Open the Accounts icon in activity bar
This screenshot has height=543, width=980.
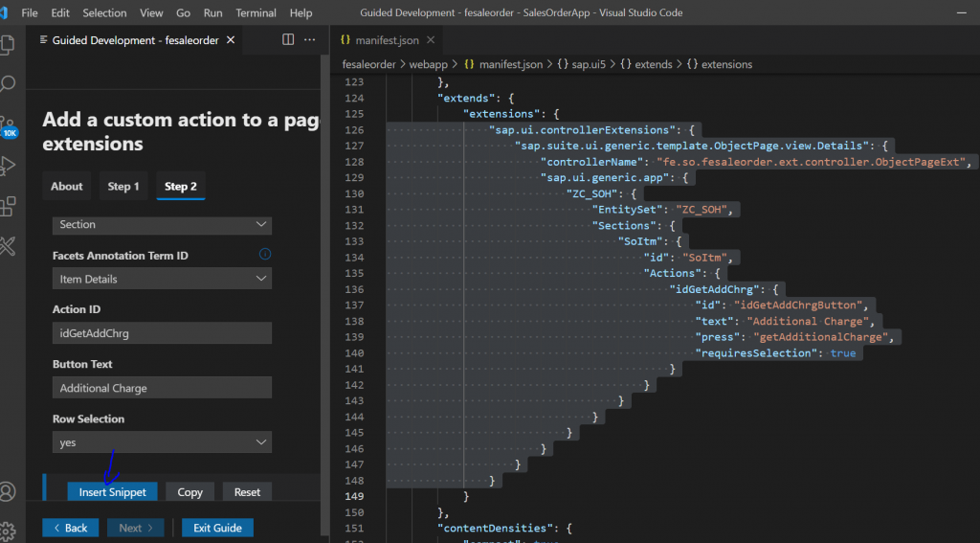pos(8,491)
